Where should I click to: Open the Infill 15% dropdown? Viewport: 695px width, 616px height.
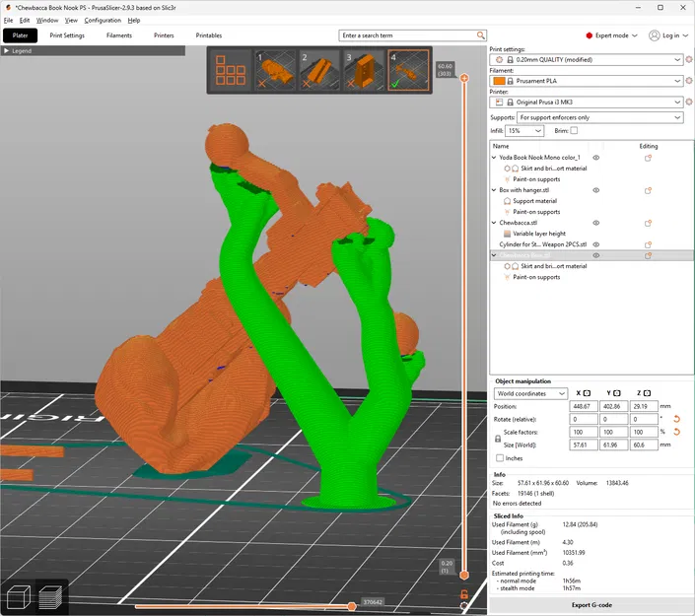[x=524, y=131]
